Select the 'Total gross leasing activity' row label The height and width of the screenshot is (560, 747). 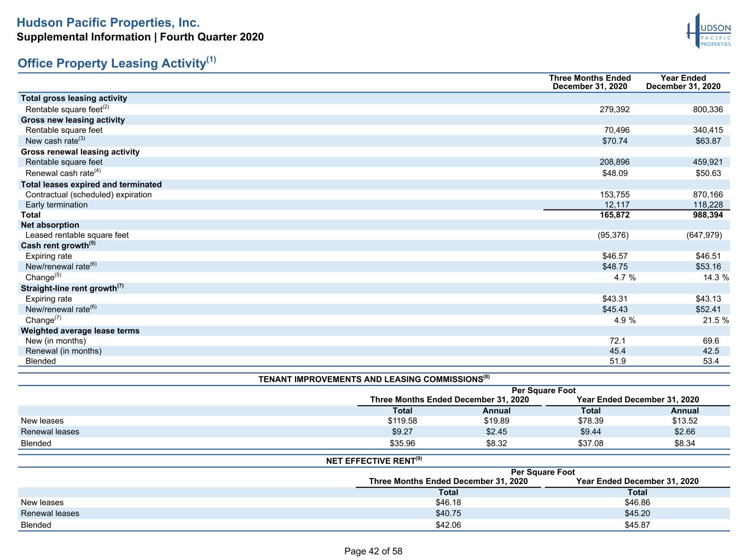click(74, 98)
